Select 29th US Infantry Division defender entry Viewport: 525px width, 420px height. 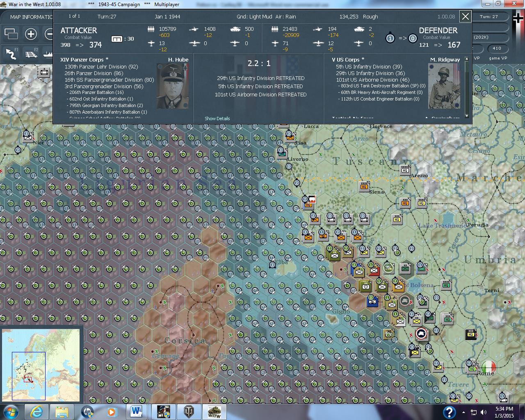point(370,73)
